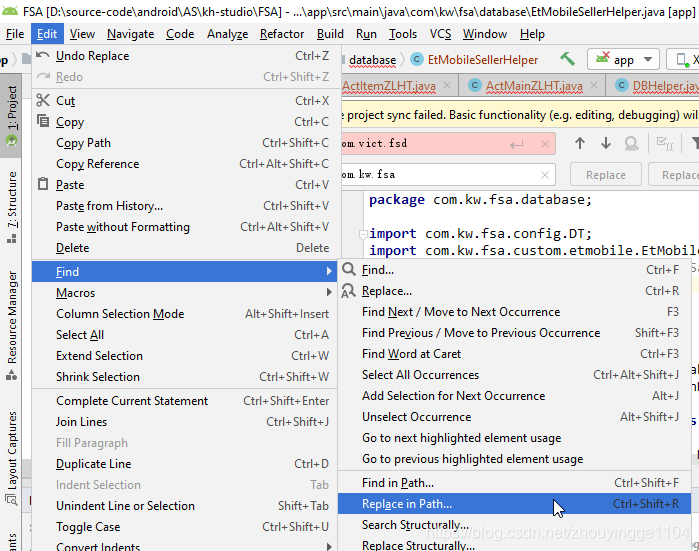
Task: Open the Tools menu
Action: click(403, 34)
